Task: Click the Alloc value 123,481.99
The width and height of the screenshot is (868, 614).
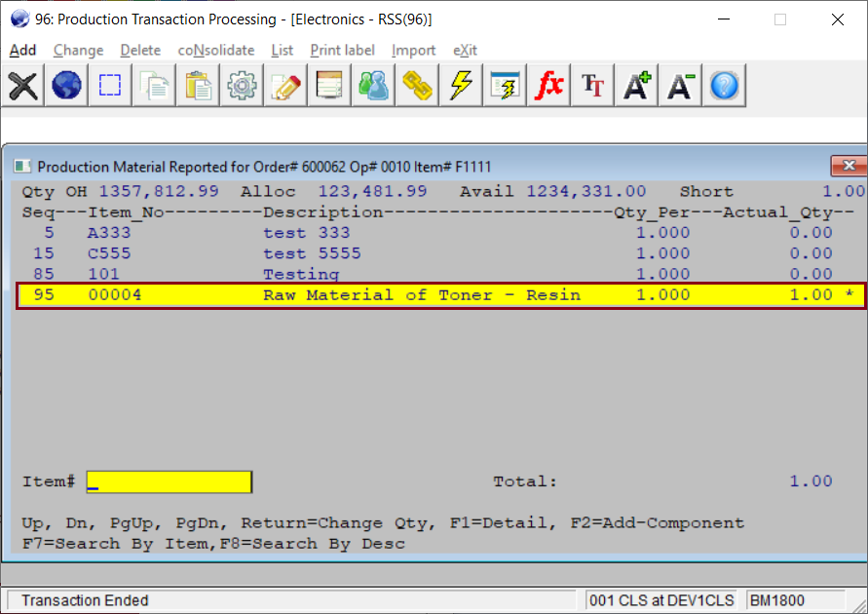Action: pyautogui.click(x=372, y=192)
